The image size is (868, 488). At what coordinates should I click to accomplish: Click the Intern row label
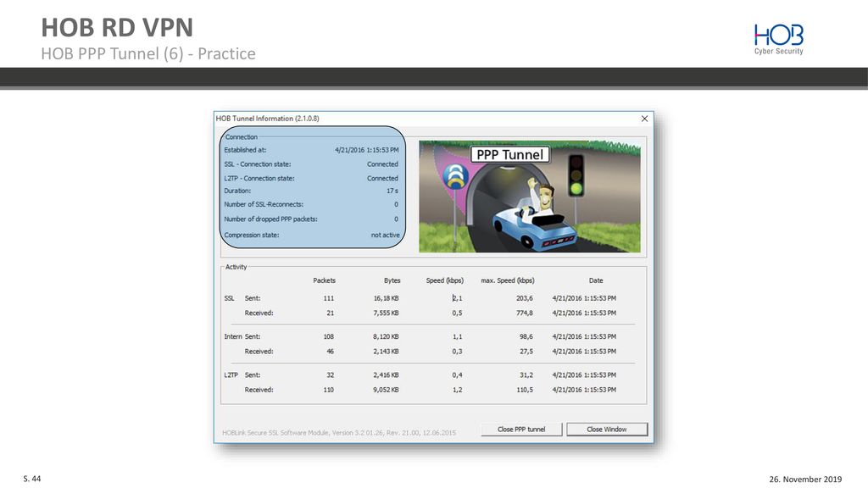(233, 336)
